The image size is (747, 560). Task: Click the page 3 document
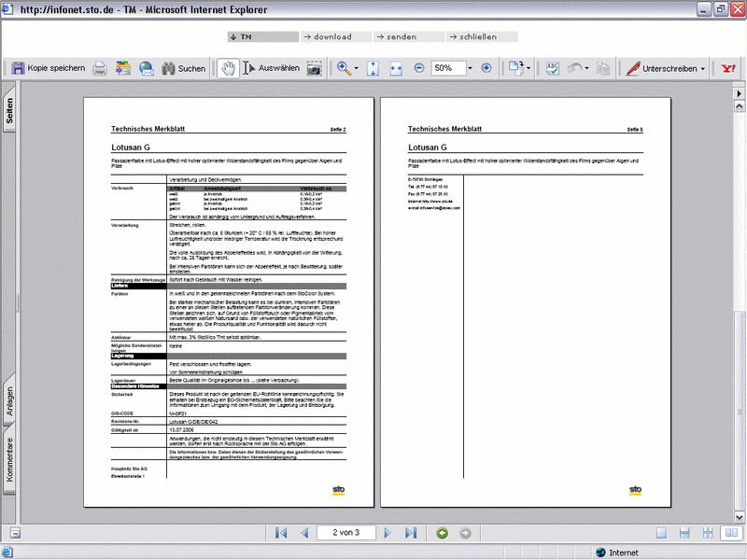[526, 302]
